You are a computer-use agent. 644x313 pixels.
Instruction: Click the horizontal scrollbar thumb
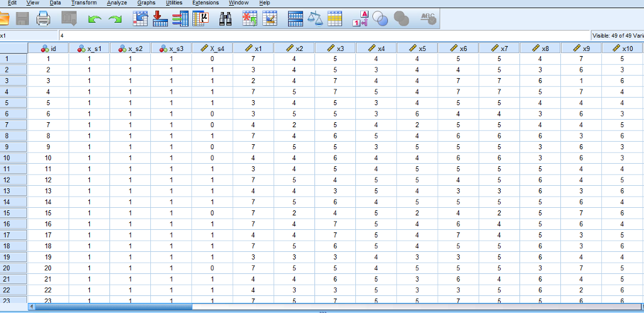113,307
